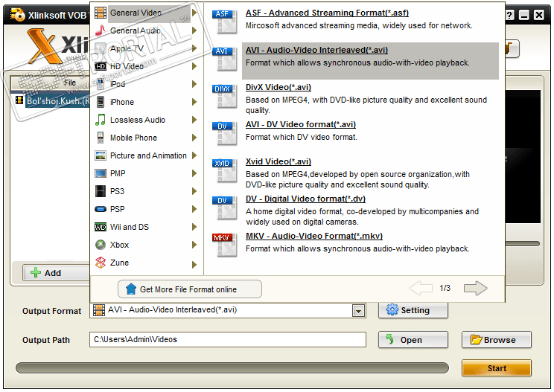
Task: Click the PS3 console icon
Action: [x=101, y=191]
